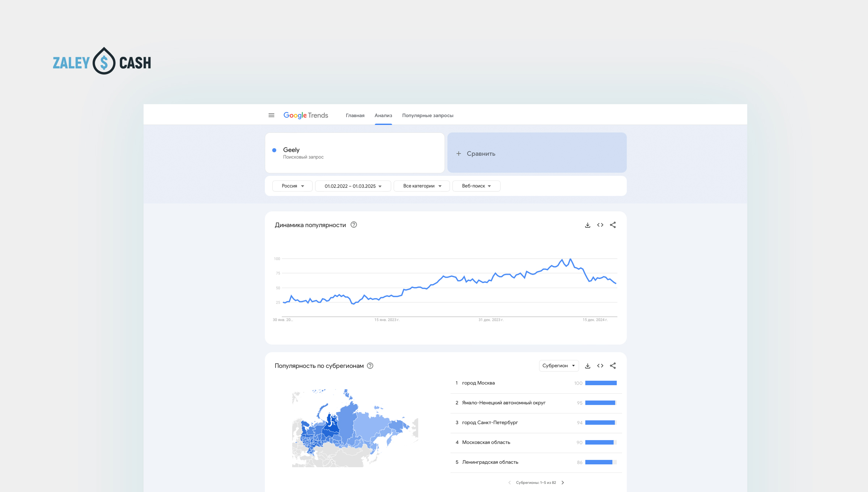868x492 pixels.
Task: Open the Популярные запросы tab
Action: (x=427, y=115)
